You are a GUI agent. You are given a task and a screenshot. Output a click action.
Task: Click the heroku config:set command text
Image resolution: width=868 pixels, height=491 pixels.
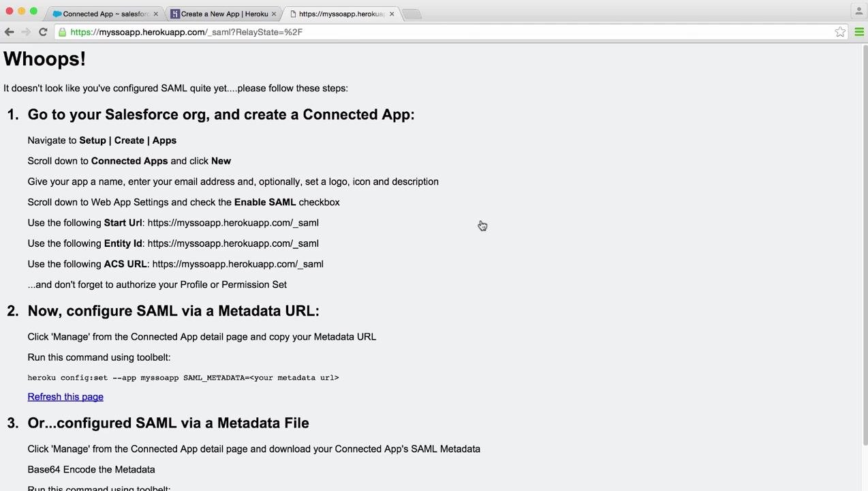pyautogui.click(x=183, y=378)
